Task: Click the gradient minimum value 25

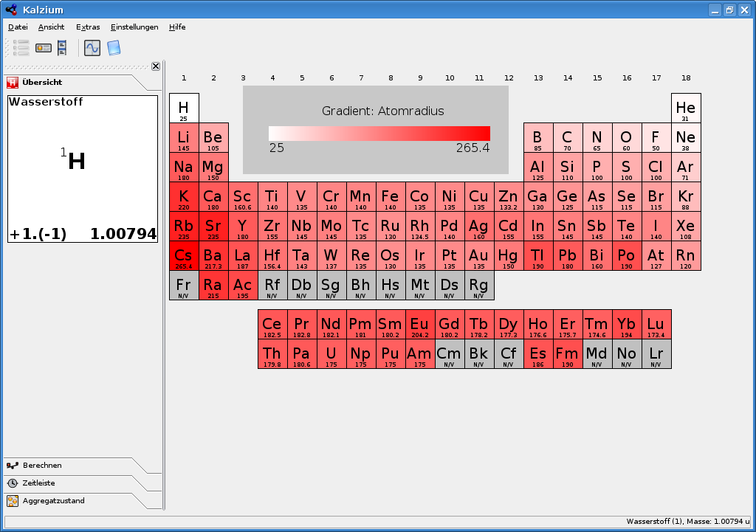Action: coord(277,148)
